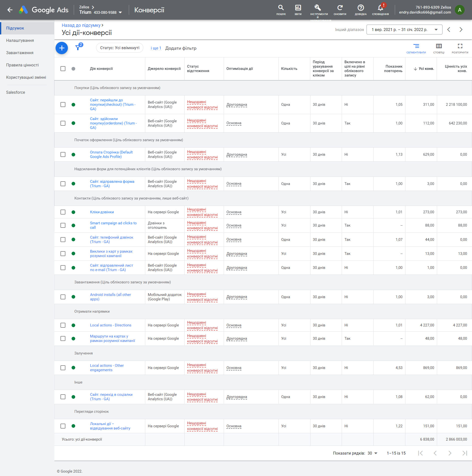Go to next date range arrow
This screenshot has height=476, width=472.
tap(461, 30)
